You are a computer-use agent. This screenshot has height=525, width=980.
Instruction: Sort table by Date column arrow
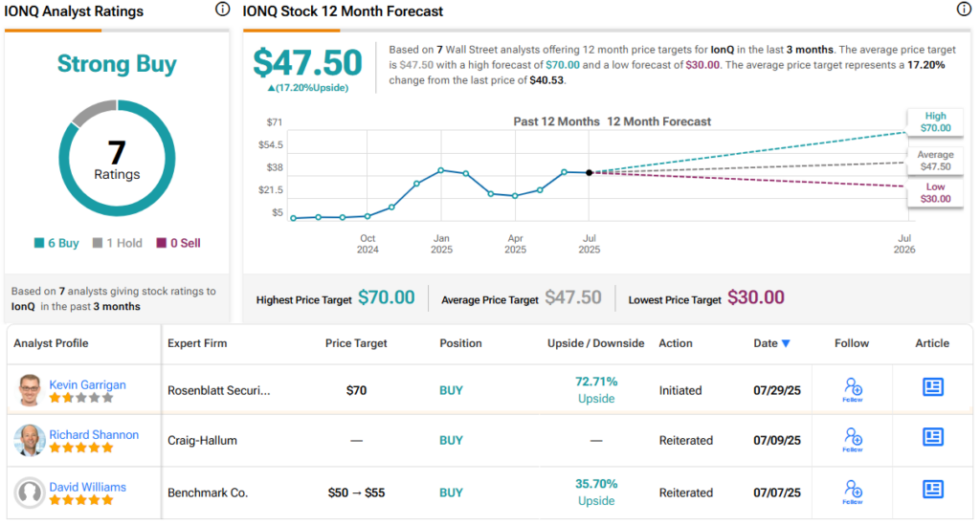[787, 343]
